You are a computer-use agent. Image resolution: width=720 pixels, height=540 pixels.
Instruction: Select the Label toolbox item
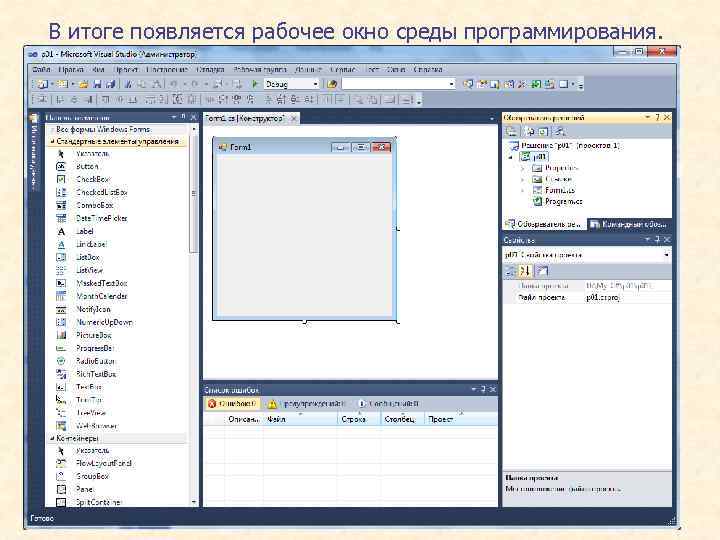pos(84,231)
